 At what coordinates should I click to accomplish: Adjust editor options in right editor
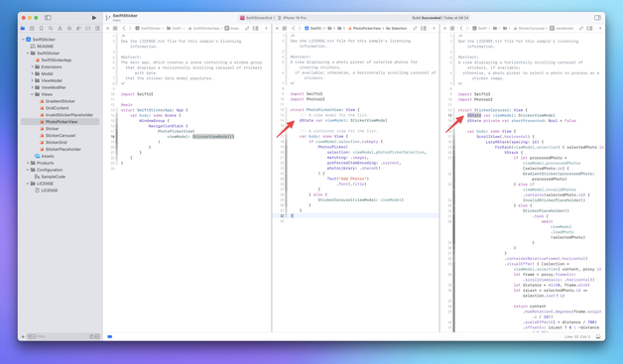pos(589,28)
